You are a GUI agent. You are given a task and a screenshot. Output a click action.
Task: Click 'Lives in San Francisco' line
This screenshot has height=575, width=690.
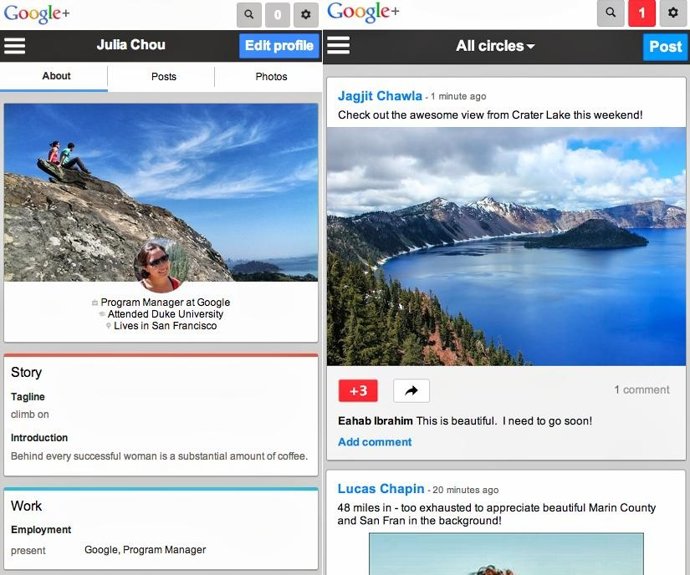(165, 326)
